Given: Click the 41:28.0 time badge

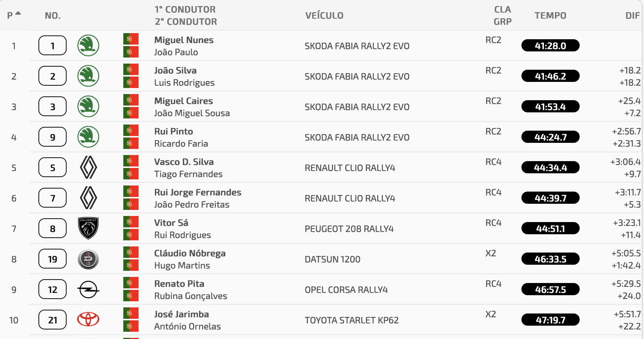Looking at the screenshot, I should pos(550,46).
